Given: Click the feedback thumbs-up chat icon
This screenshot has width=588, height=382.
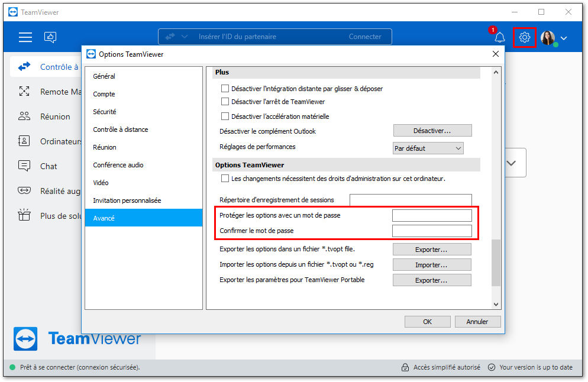Looking at the screenshot, I should [50, 37].
